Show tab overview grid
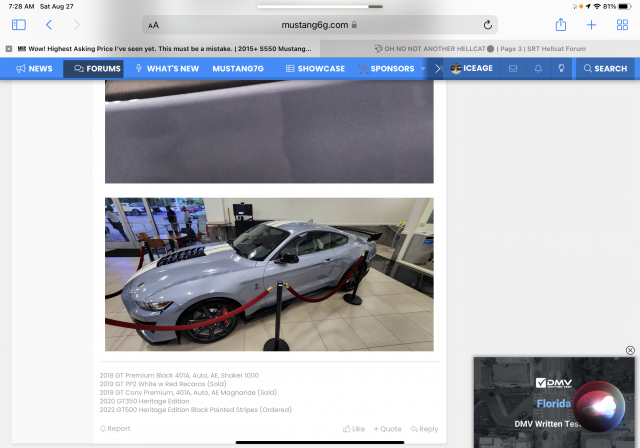Screen dimensions: 640x448 [622, 24]
